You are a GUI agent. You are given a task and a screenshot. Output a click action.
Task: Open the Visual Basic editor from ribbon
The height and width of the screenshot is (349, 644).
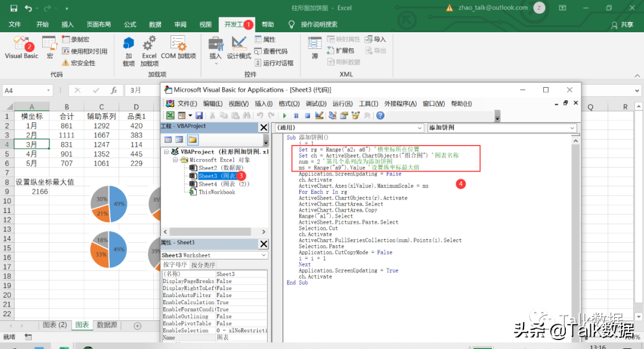click(x=21, y=48)
